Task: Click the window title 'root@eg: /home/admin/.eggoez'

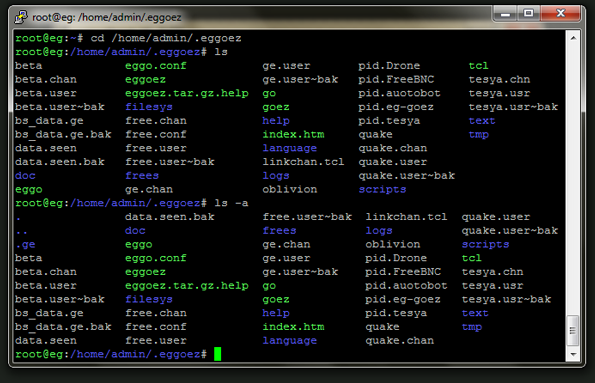Action: point(107,17)
